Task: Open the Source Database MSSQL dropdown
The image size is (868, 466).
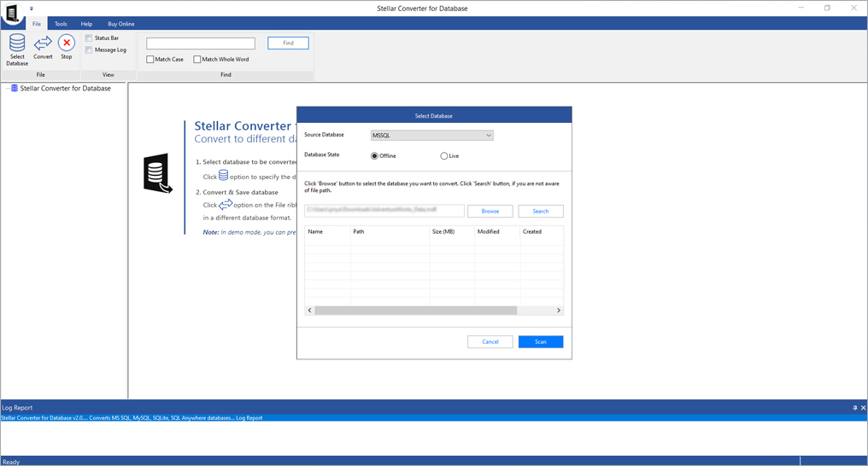Action: pyautogui.click(x=431, y=136)
